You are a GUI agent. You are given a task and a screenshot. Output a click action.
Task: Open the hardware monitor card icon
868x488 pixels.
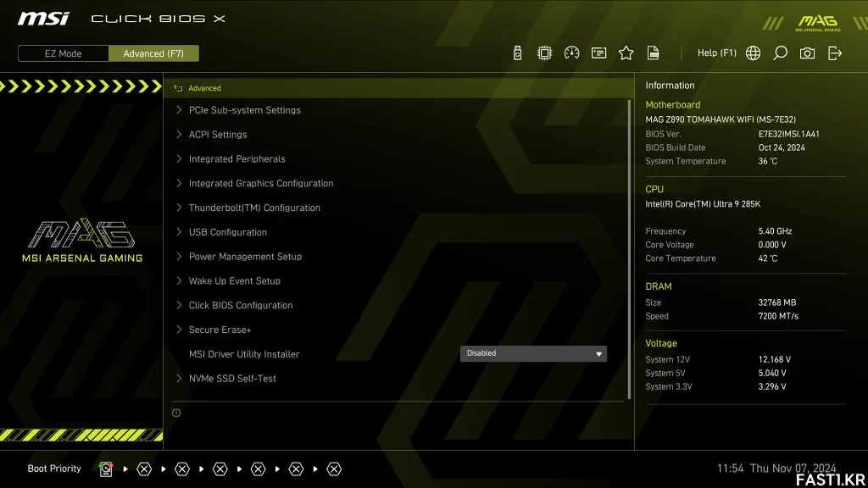pyautogui.click(x=599, y=53)
